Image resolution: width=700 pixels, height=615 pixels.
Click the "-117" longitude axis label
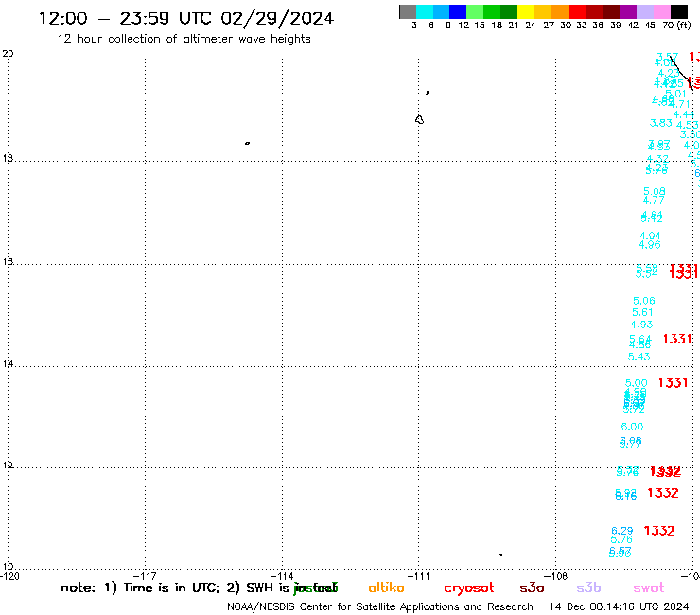point(145,576)
